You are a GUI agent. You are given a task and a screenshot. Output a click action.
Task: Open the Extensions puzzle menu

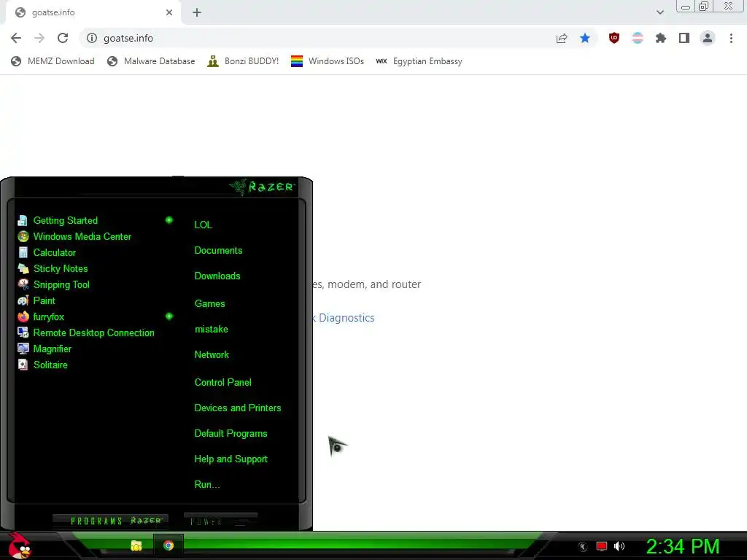pos(661,38)
